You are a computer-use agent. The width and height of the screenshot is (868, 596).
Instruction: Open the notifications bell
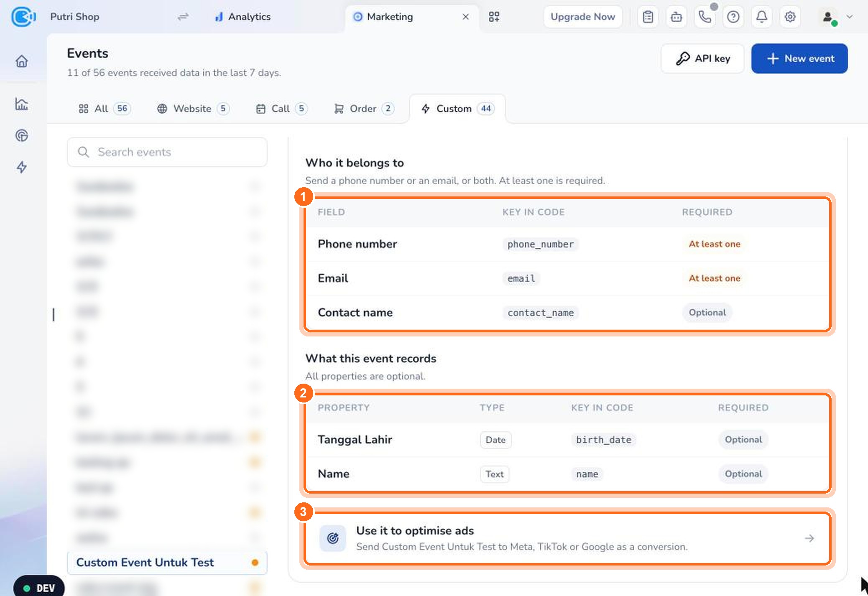762,17
